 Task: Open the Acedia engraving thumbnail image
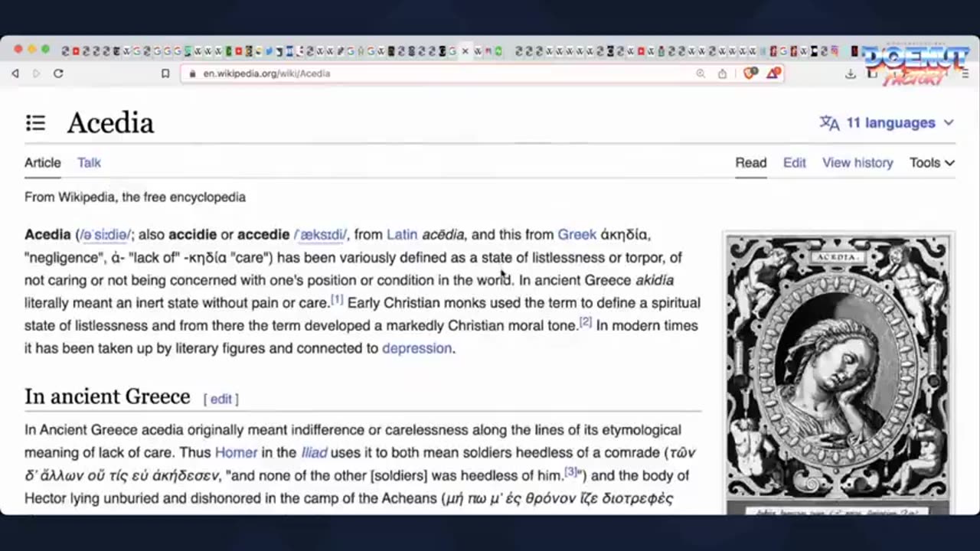[838, 368]
